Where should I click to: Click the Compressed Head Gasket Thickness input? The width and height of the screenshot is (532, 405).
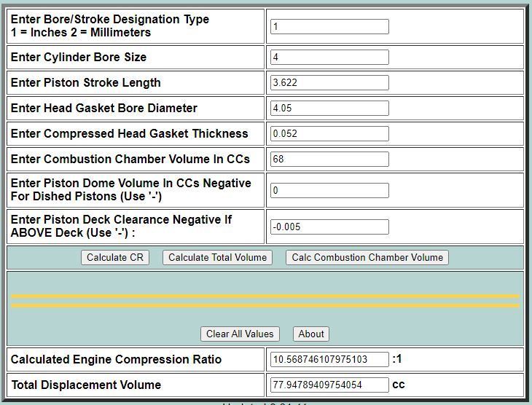tap(329, 133)
